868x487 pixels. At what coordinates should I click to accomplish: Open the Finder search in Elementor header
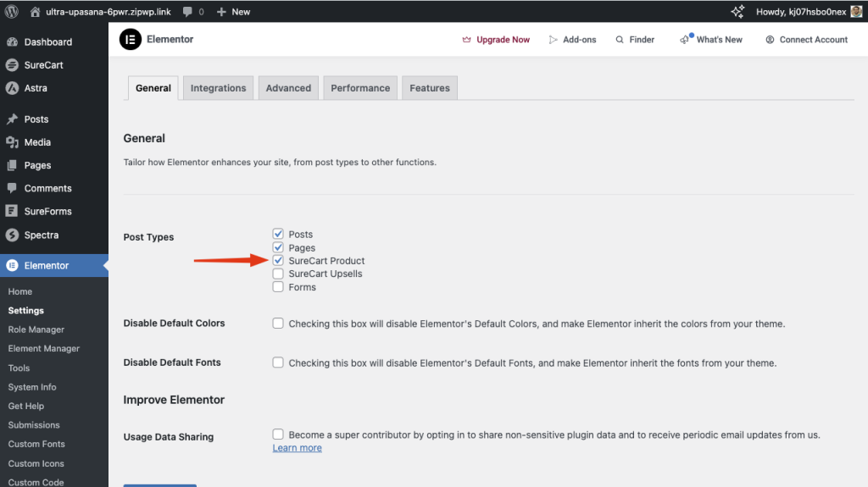[635, 40]
